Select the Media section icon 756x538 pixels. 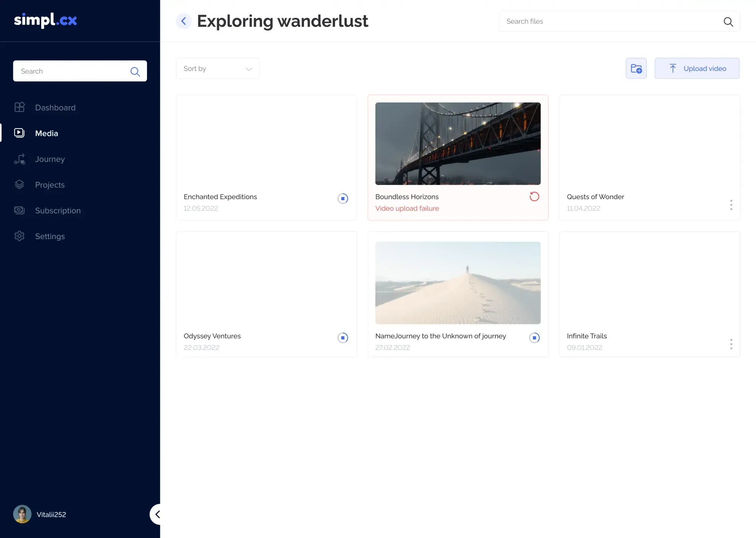[19, 132]
